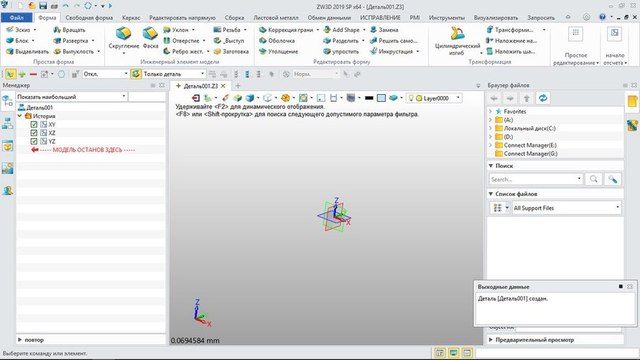Switch to the Каркас tab
This screenshot has width=640, height=360.
131,18
